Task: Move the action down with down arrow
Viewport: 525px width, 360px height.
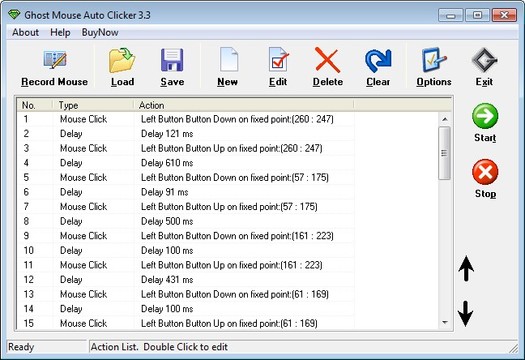Action: click(x=465, y=313)
